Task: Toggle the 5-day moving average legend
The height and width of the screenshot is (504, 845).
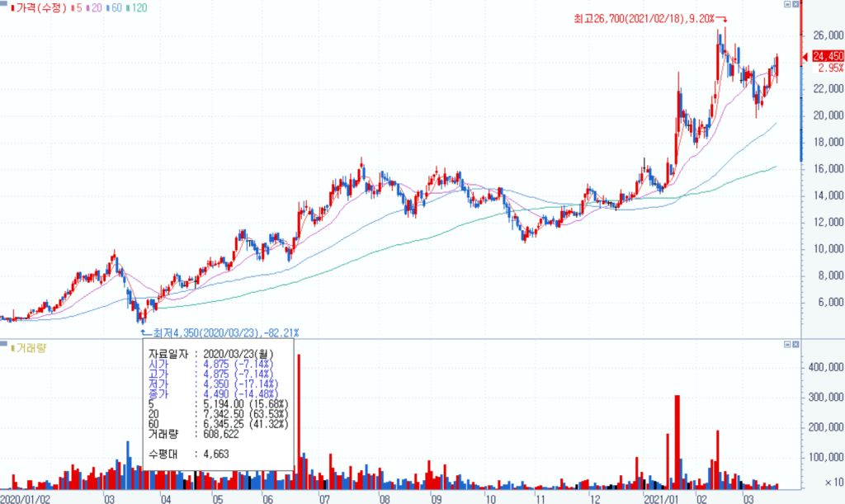Action: (76, 8)
